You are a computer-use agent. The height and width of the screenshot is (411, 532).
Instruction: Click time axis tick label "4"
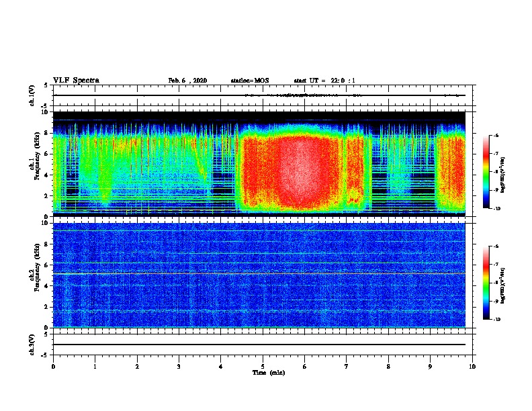tap(221, 367)
